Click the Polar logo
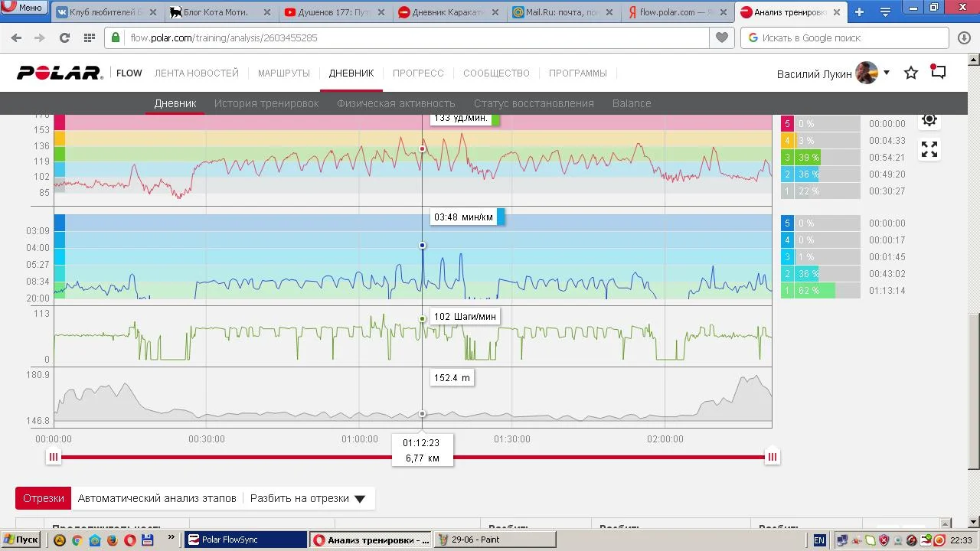Image resolution: width=980 pixels, height=551 pixels. tap(60, 73)
